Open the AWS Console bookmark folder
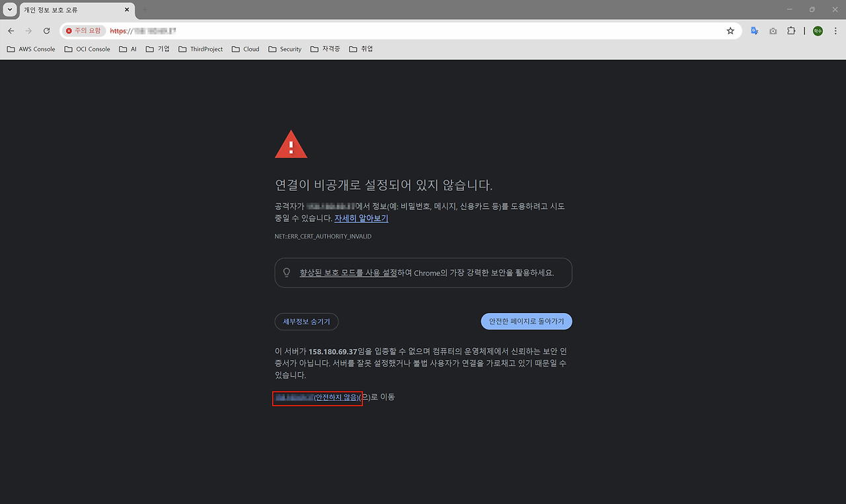 (x=31, y=49)
